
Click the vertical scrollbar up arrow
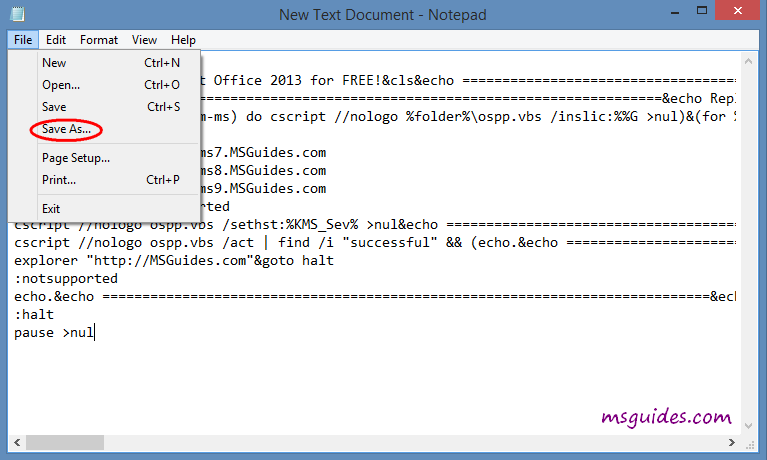coord(748,61)
